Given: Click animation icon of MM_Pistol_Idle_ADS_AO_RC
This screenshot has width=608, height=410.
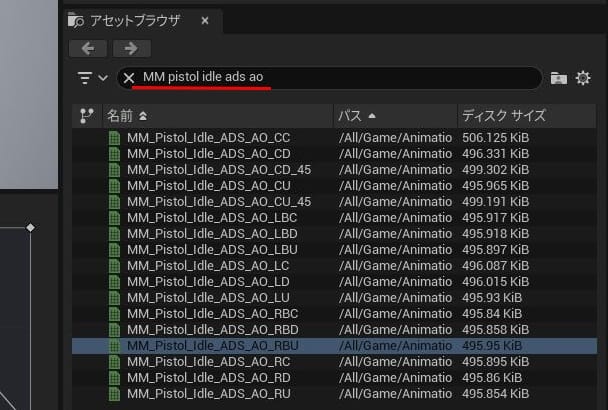Looking at the screenshot, I should tap(114, 362).
